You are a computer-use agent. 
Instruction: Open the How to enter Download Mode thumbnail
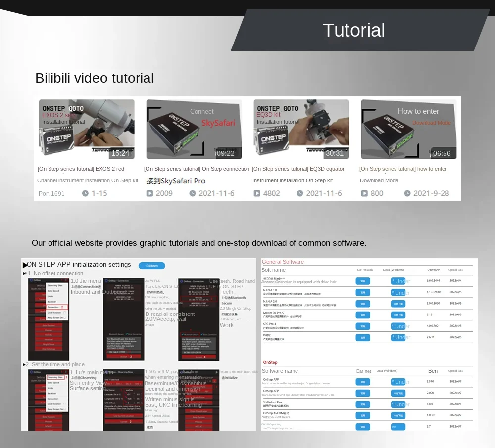tap(408, 129)
